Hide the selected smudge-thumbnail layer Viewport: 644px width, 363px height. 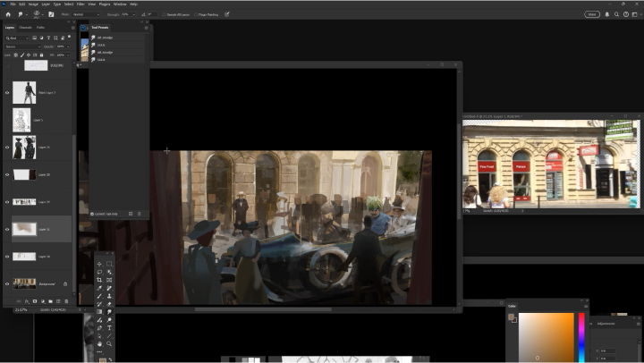coord(7,229)
